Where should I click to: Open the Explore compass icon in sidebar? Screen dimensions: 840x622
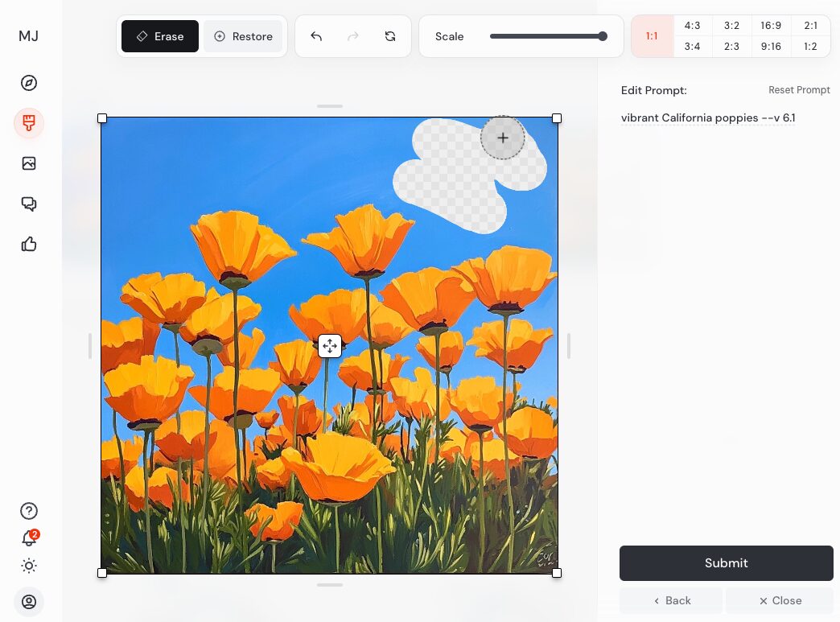tap(29, 83)
